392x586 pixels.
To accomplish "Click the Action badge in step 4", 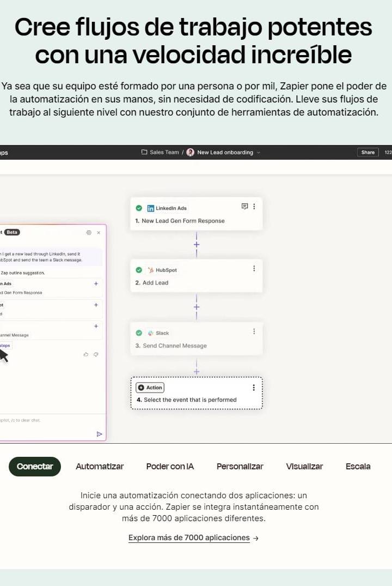I will click(150, 388).
